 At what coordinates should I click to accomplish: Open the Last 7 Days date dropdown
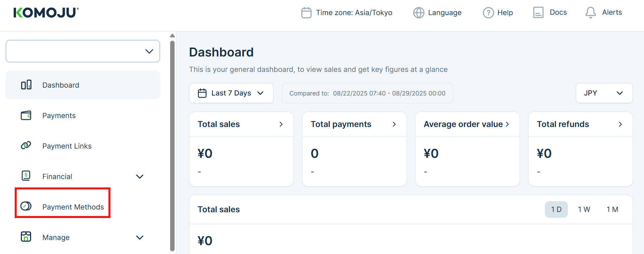pos(231,93)
